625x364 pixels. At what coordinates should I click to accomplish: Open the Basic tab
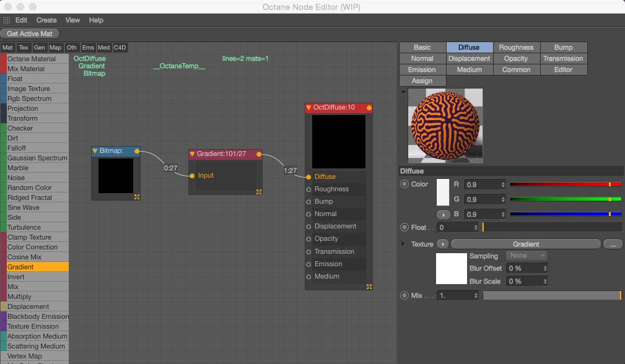(422, 48)
